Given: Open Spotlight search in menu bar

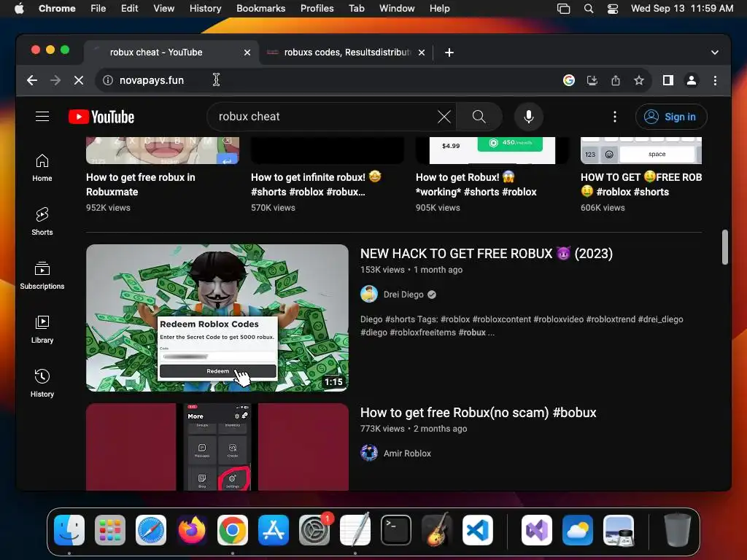Looking at the screenshot, I should (589, 9).
